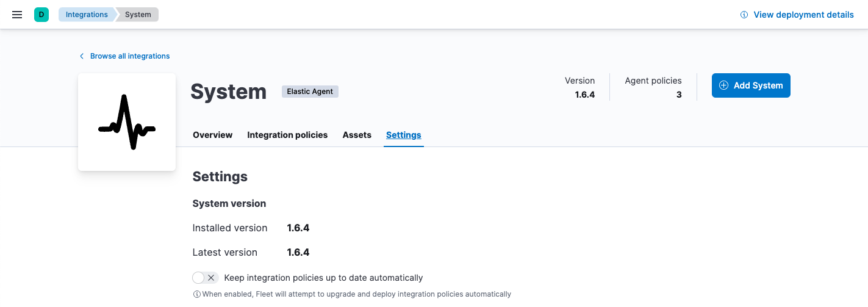Follow the Browse all integrations link

tap(130, 56)
